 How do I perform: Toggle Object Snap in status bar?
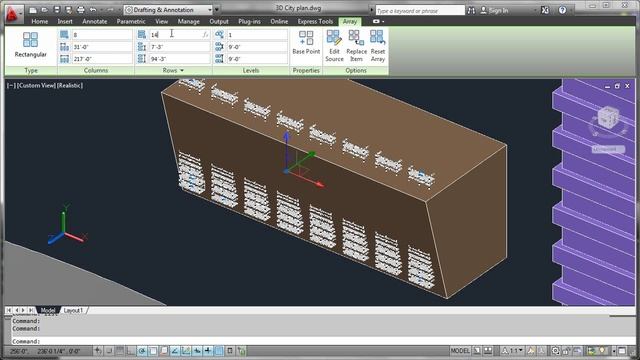tap(153, 351)
